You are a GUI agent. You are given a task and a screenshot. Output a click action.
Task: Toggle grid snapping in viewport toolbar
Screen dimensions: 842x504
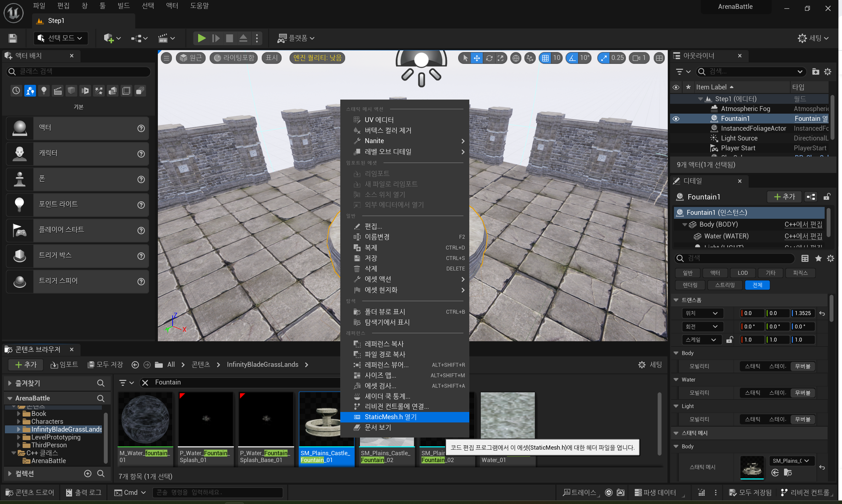coord(545,58)
